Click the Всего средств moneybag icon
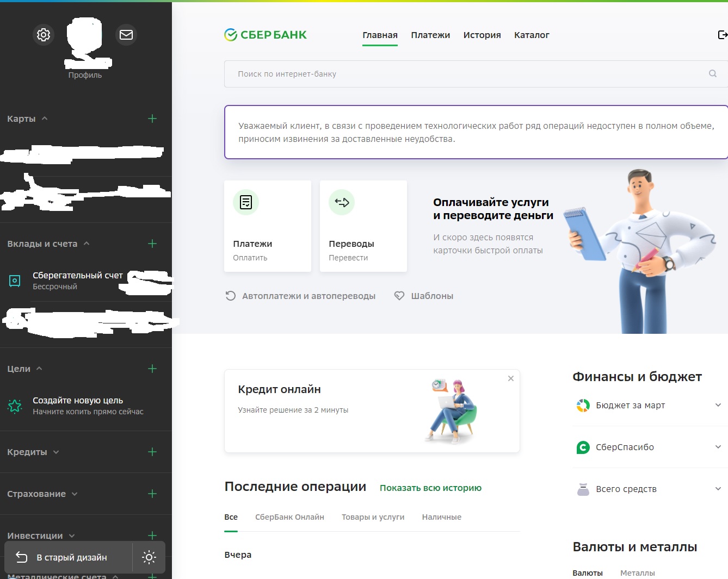Screen dimensions: 728x579 [583, 489]
